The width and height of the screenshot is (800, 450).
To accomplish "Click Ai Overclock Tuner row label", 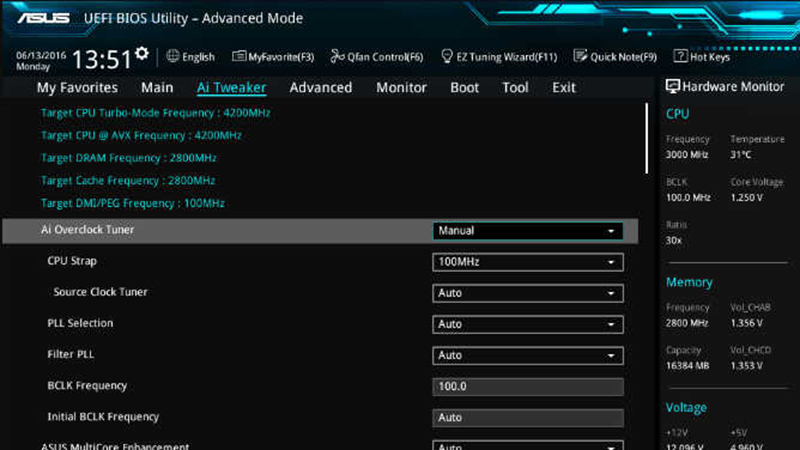I will tap(87, 230).
